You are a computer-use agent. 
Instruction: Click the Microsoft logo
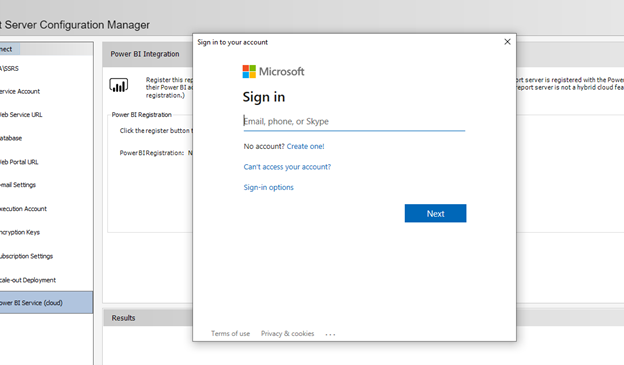click(273, 72)
